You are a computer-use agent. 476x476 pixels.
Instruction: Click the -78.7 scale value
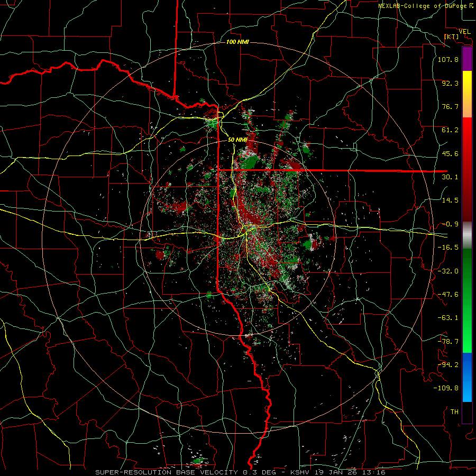(448, 342)
